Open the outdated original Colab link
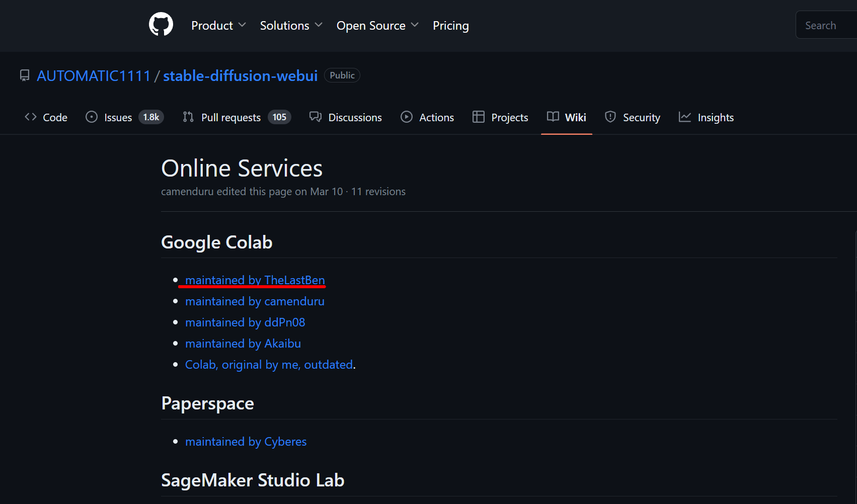The image size is (857, 504). pyautogui.click(x=269, y=365)
